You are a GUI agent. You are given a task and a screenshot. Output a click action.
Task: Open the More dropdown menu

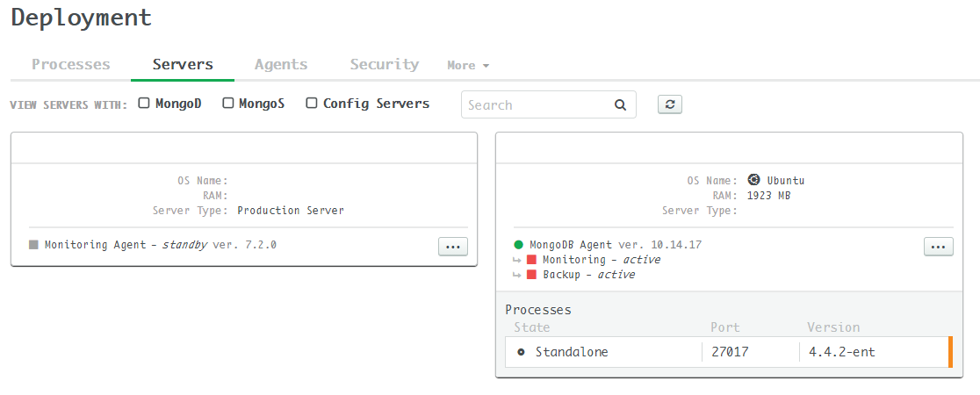[x=468, y=65]
